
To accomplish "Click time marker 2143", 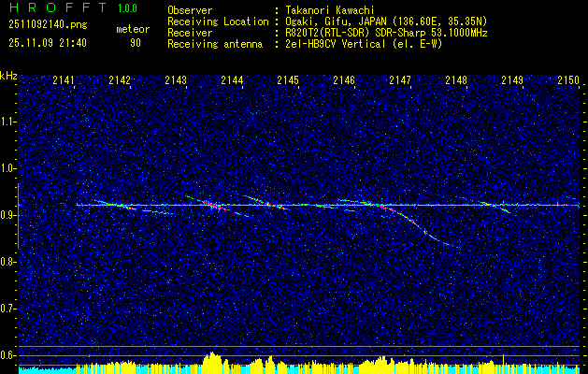I will click(176, 79).
